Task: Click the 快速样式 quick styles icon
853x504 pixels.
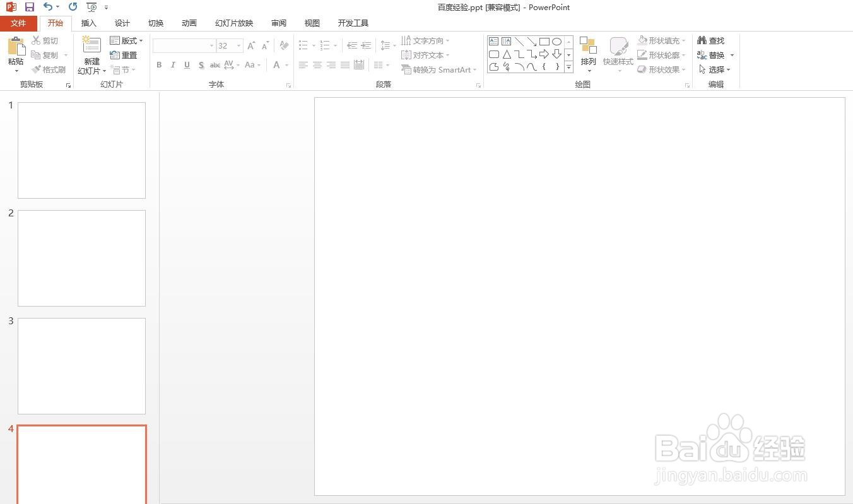Action: [x=618, y=47]
